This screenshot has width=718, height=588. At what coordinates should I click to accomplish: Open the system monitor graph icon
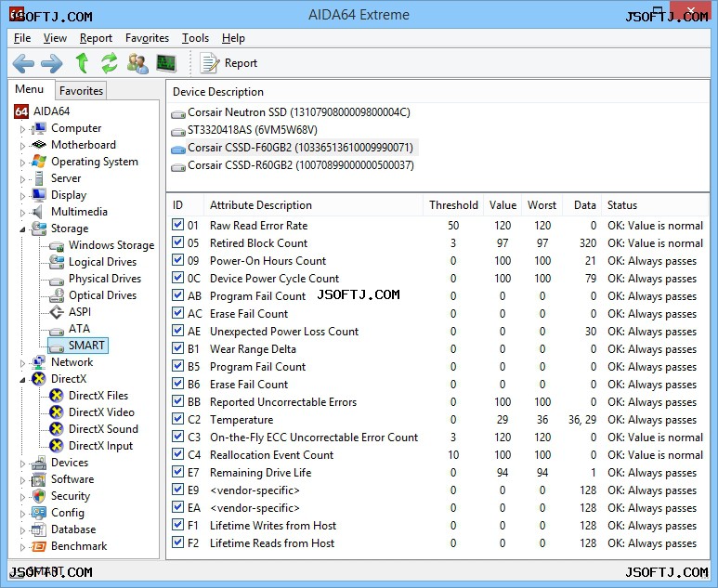pos(166,63)
